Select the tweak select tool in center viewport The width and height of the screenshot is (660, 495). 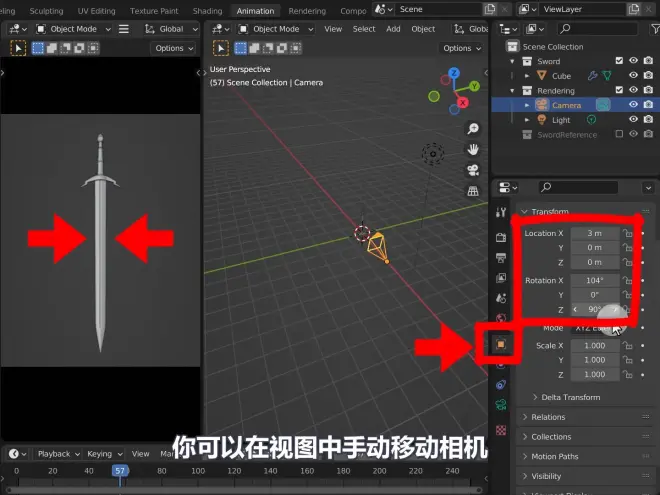221,48
